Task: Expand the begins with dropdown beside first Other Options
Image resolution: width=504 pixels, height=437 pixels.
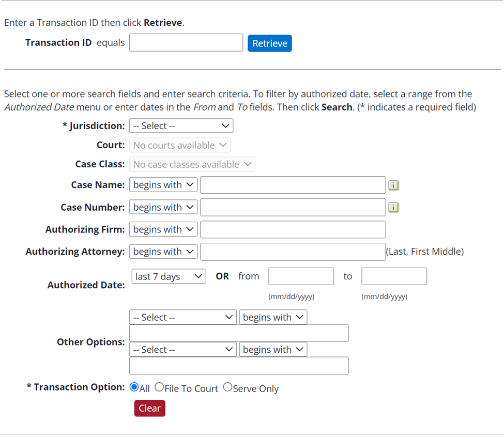Action: point(273,317)
